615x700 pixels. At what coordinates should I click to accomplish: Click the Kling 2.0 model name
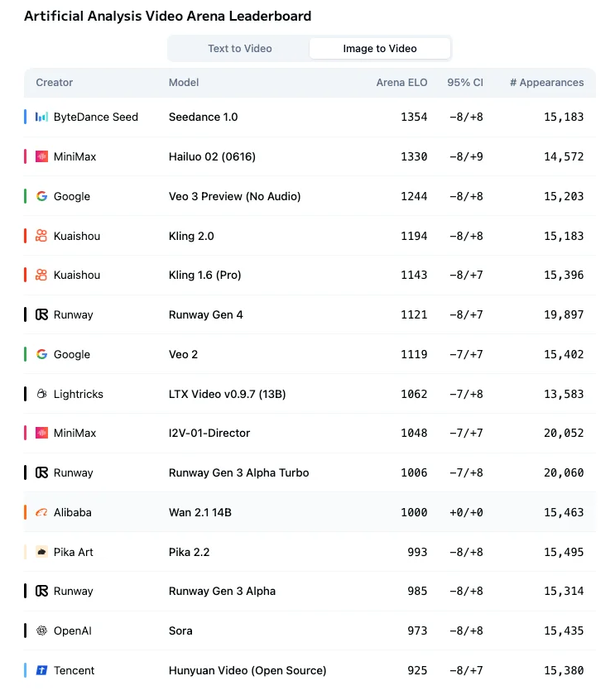pyautogui.click(x=191, y=236)
